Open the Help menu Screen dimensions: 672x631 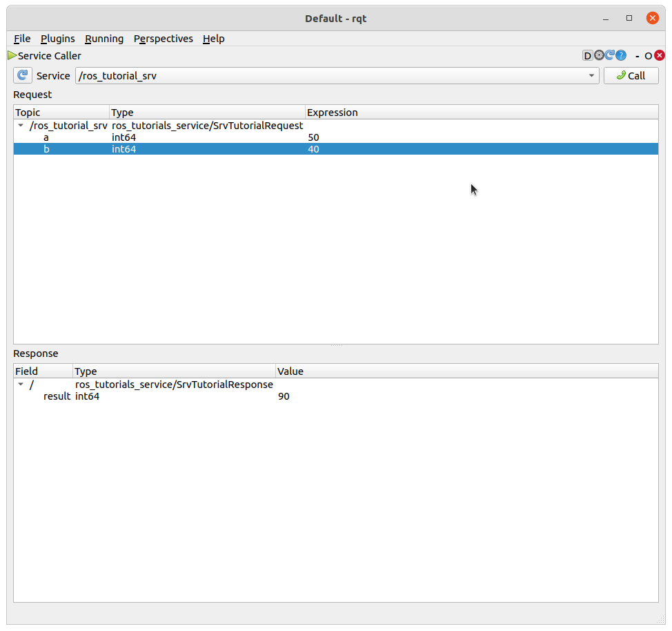click(x=213, y=39)
